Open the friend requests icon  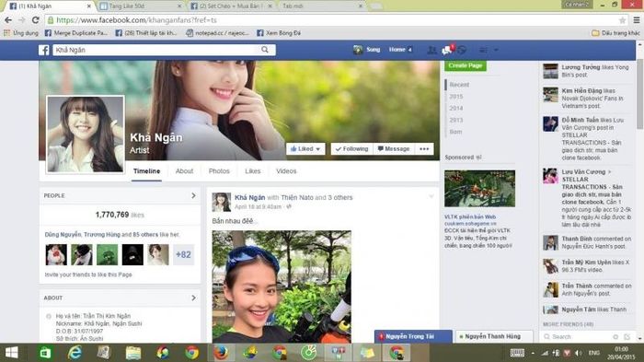[431, 50]
